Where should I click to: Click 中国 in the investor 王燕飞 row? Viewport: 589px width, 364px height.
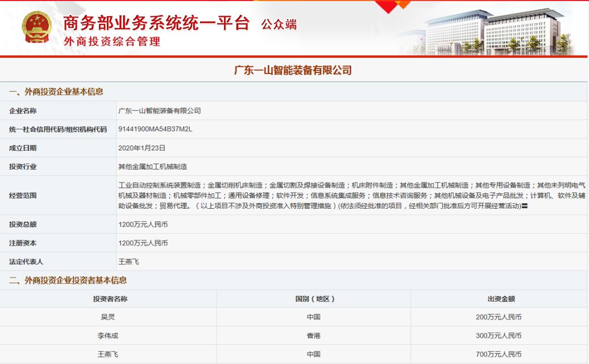[x=314, y=354]
